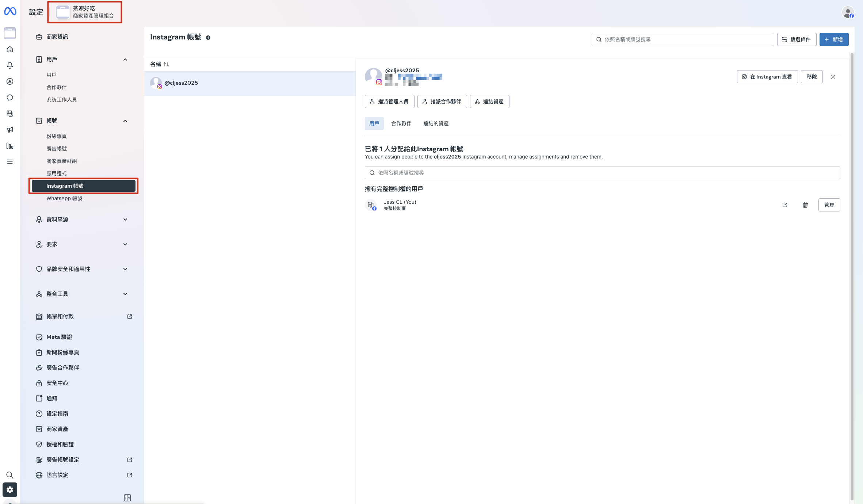This screenshot has height=504, width=863.
Task: Switch to the 合作夥伴 tab
Action: pyautogui.click(x=401, y=123)
